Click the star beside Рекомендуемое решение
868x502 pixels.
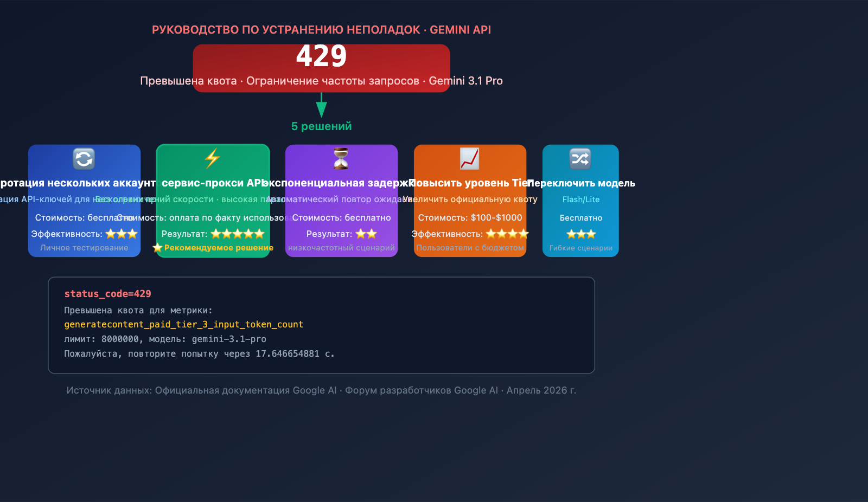point(157,248)
